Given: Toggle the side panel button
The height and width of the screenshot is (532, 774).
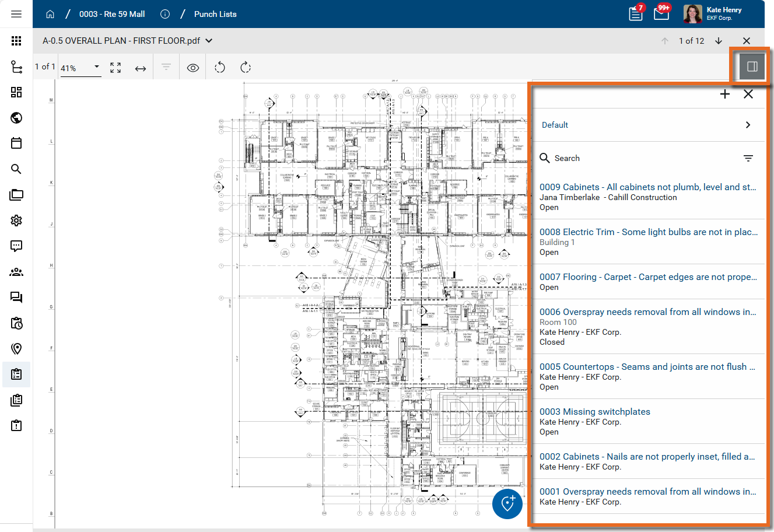Looking at the screenshot, I should click(x=752, y=66).
